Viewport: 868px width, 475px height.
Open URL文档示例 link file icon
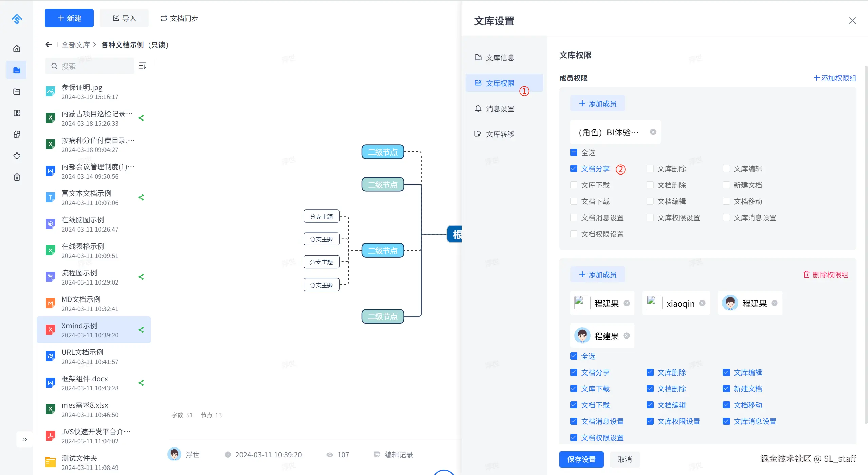(51, 356)
